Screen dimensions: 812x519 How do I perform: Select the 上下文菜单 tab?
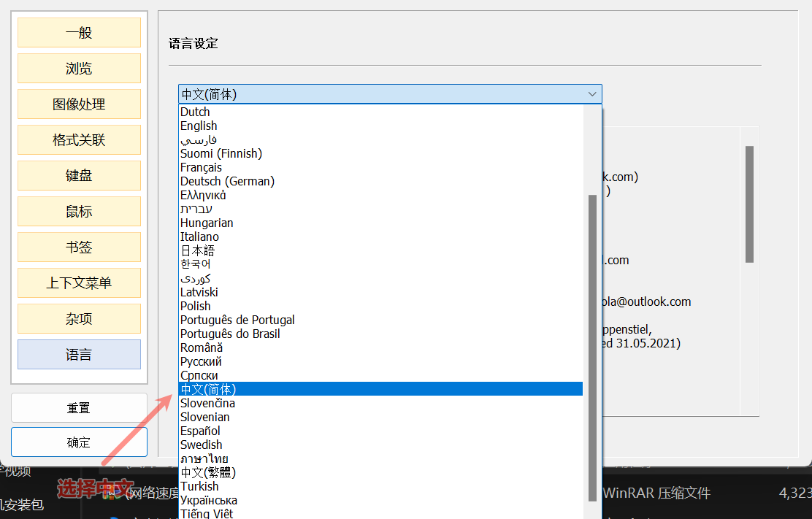(79, 283)
